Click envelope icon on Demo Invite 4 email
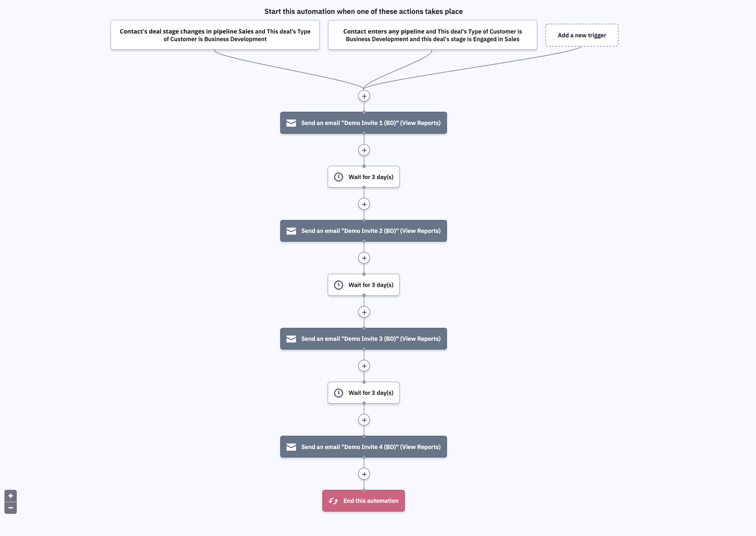Screen dimensions: 756x536 point(291,447)
